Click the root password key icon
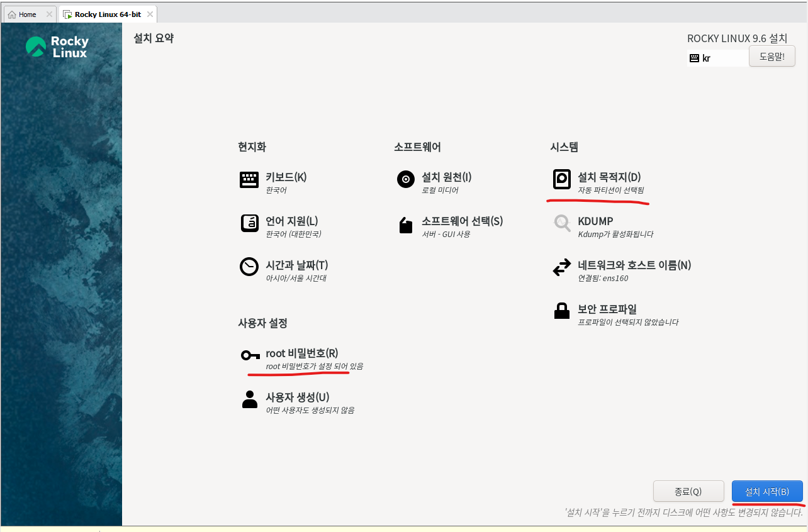This screenshot has width=808, height=532. tap(250, 356)
